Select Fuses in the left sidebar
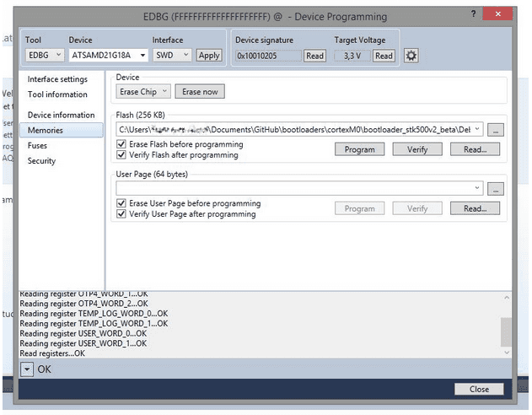The width and height of the screenshot is (532, 415). (x=38, y=145)
